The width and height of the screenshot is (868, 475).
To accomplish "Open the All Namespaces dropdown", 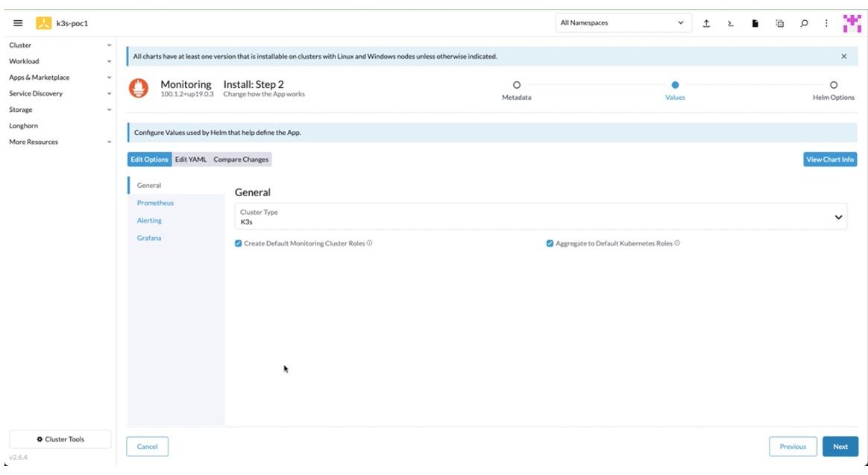I will [623, 23].
